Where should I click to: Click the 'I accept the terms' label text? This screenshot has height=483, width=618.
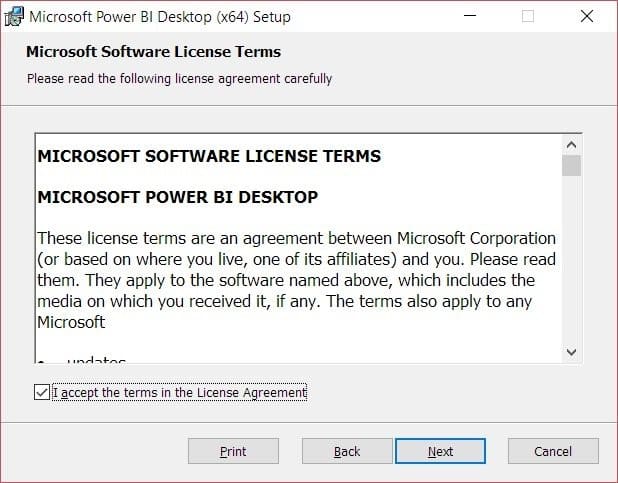pyautogui.click(x=179, y=392)
